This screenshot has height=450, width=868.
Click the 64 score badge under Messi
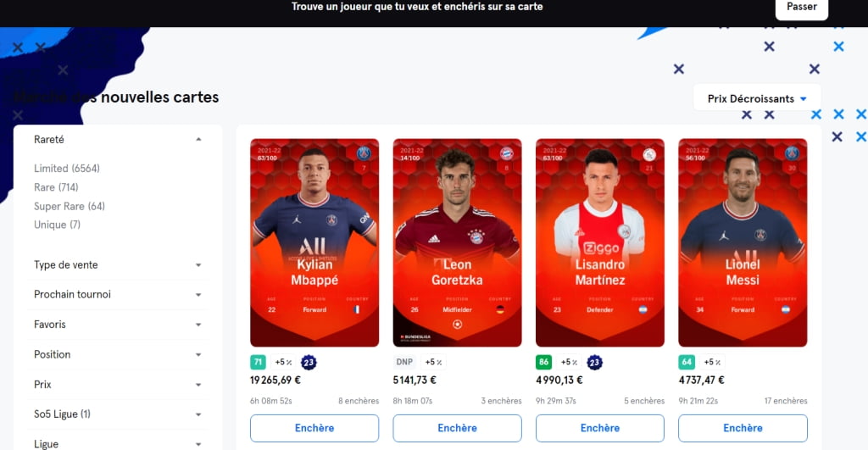point(687,362)
